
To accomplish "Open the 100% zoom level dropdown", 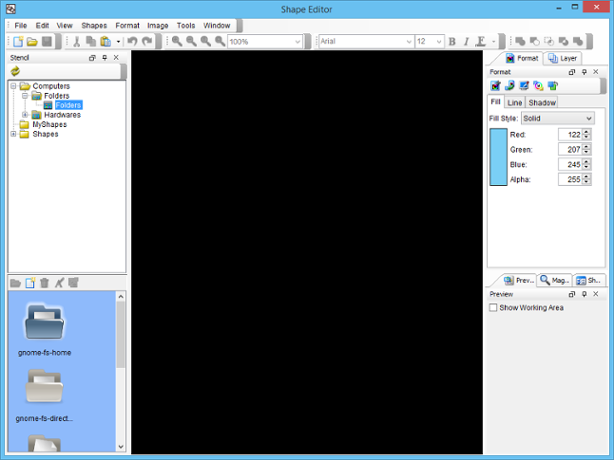I will [297, 41].
